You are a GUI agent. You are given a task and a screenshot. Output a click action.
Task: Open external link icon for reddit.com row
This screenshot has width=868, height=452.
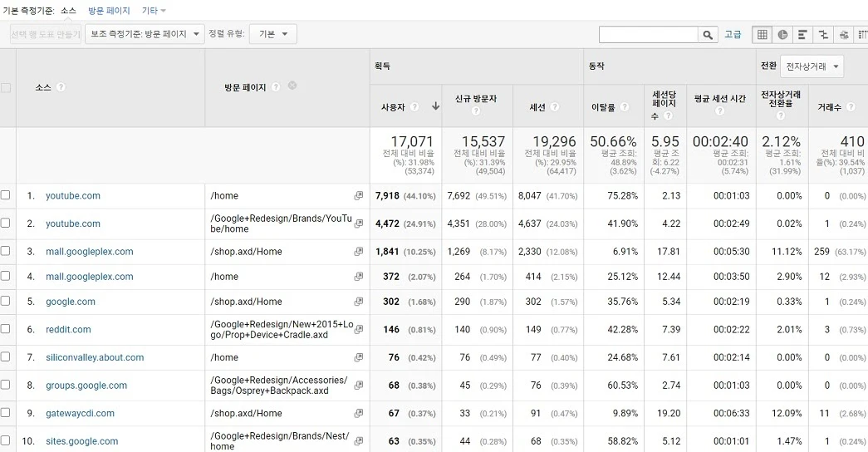[x=359, y=329]
